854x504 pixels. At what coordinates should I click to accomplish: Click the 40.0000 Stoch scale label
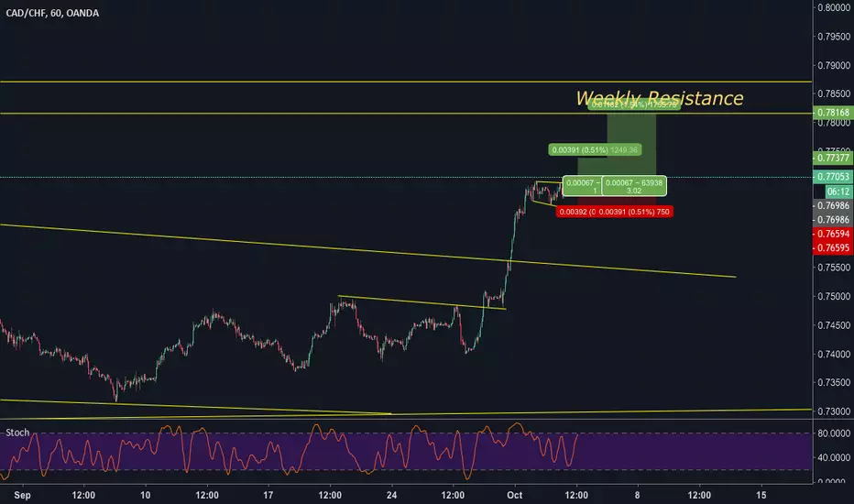point(834,457)
